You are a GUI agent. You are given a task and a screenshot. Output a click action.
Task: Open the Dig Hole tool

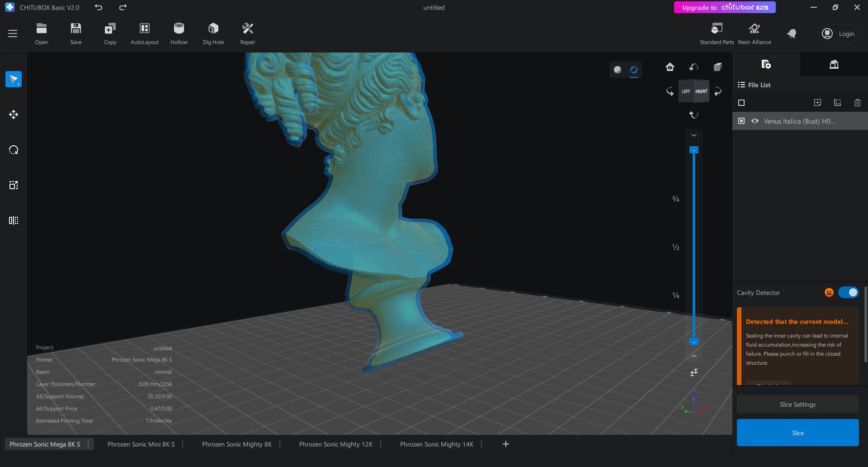coord(213,33)
